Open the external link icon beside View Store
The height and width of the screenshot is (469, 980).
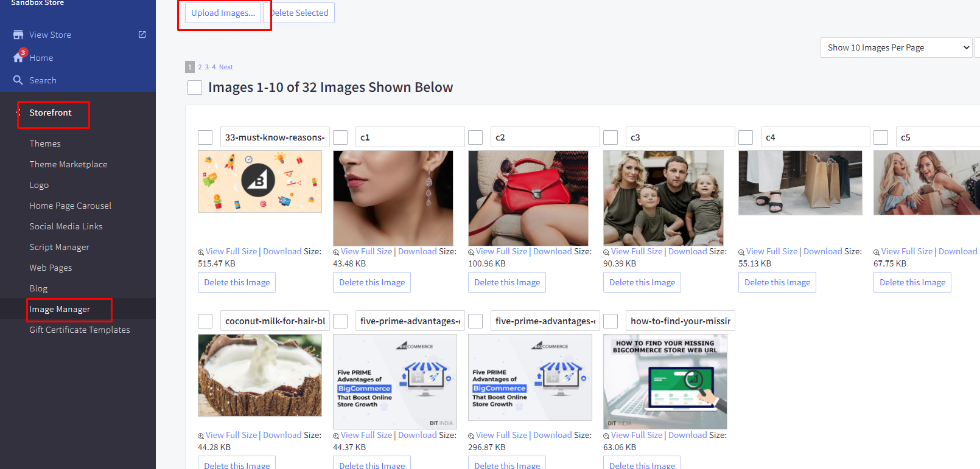142,34
